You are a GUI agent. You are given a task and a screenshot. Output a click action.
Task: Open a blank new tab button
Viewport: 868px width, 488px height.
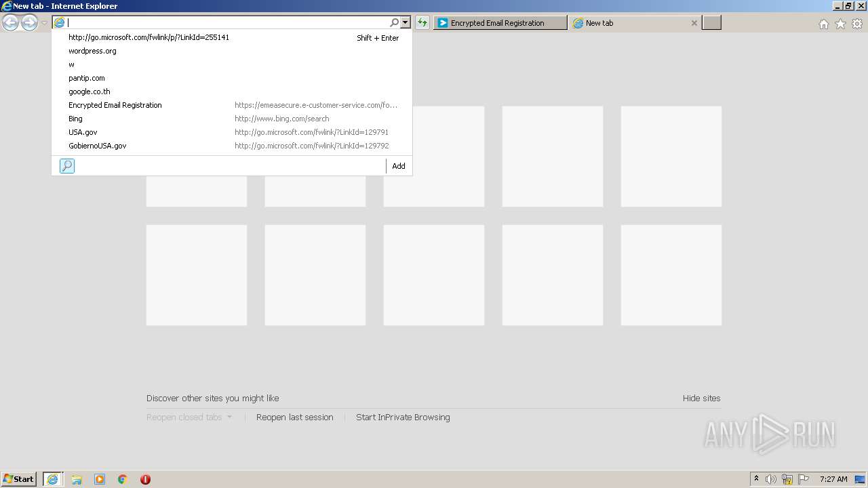(x=711, y=23)
